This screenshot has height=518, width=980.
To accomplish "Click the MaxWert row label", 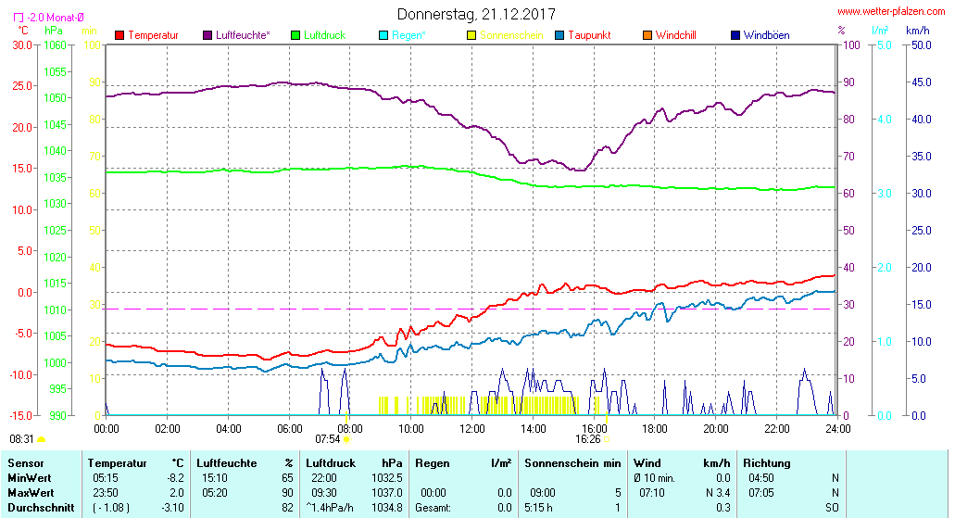I will click(31, 493).
